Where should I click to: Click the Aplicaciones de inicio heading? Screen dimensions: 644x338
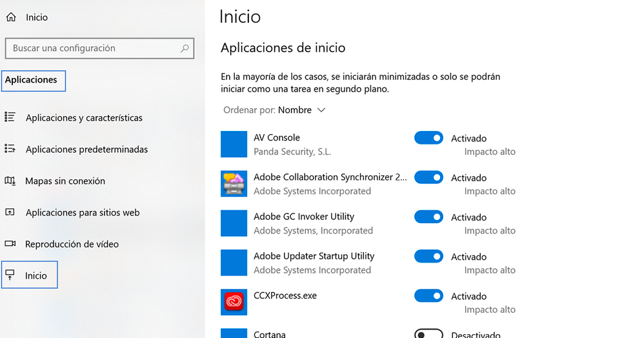[x=283, y=48]
